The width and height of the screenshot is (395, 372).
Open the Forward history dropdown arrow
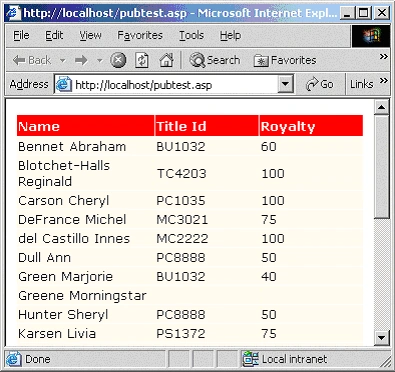(x=99, y=61)
